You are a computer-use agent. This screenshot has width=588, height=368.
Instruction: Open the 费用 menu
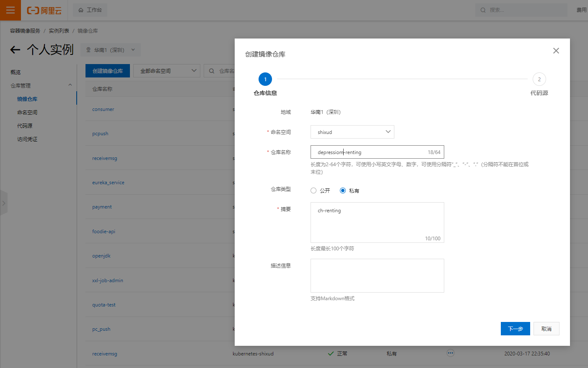click(x=582, y=10)
